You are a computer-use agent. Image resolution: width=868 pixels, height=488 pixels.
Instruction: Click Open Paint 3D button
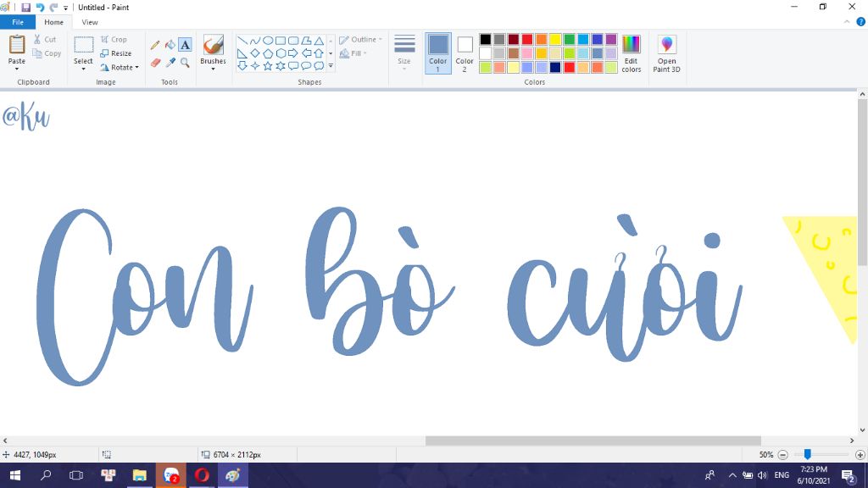[666, 53]
